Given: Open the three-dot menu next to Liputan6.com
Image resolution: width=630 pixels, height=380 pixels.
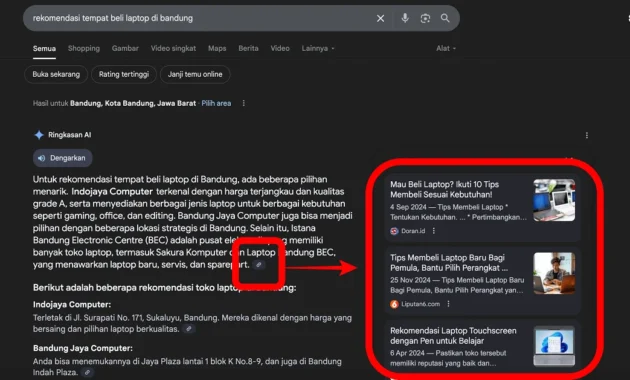Looking at the screenshot, I should pos(448,304).
